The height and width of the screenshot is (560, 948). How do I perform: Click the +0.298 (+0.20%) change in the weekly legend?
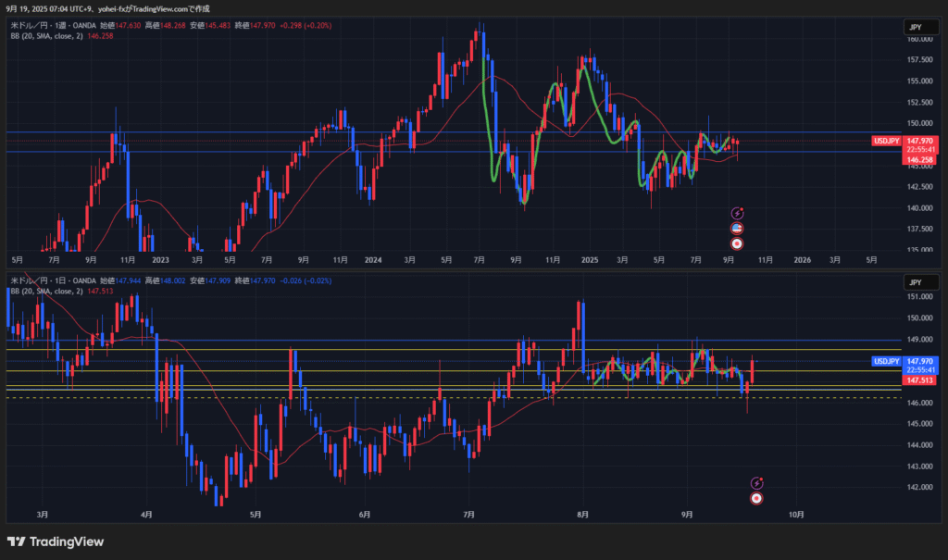pos(306,25)
